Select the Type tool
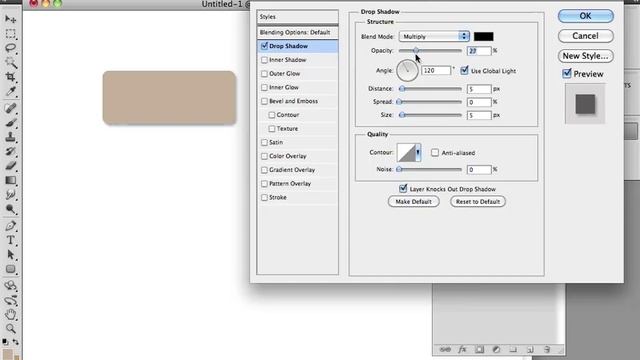This screenshot has height=360, width=640. pyautogui.click(x=11, y=240)
